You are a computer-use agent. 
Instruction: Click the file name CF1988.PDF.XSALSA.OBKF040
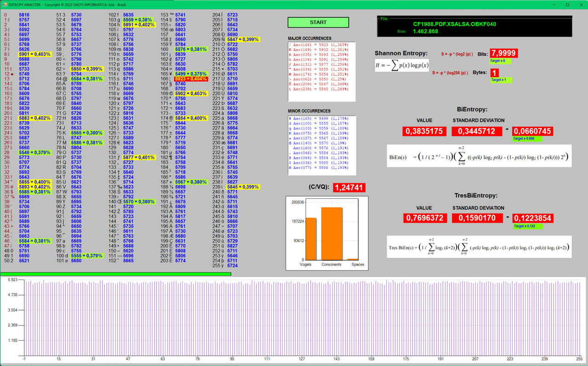(454, 24)
